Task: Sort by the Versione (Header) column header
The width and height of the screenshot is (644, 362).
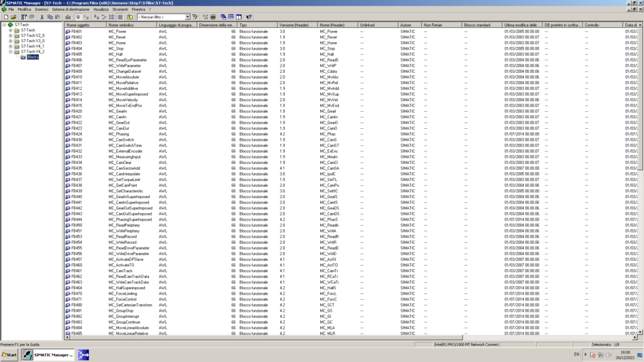Action: (297, 25)
